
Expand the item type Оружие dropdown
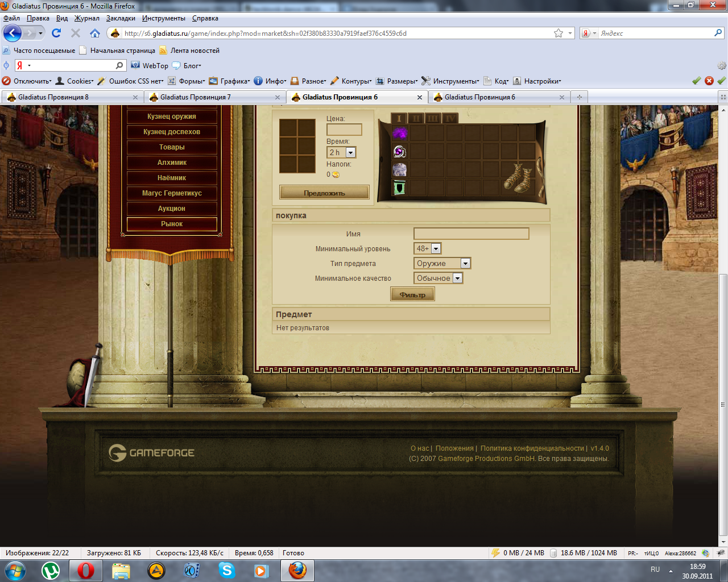point(465,263)
